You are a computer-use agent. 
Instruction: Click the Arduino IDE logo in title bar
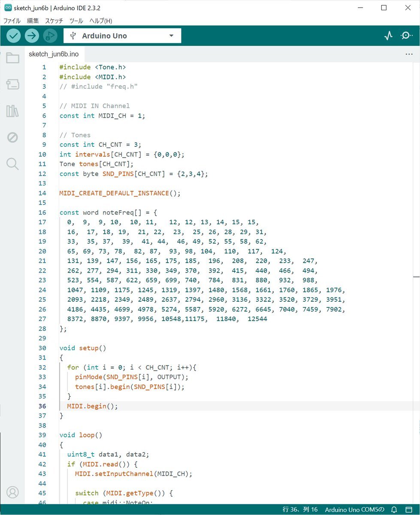coord(8,8)
